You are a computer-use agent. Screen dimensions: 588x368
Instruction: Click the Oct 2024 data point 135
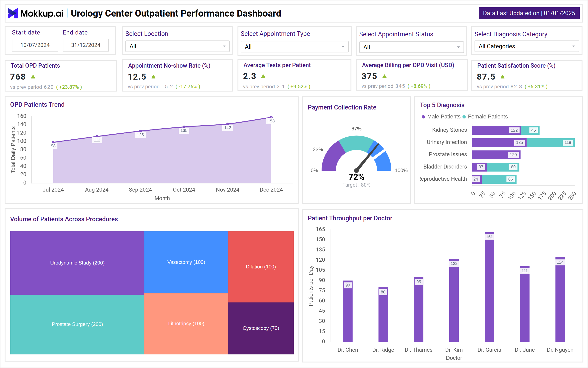184,127
